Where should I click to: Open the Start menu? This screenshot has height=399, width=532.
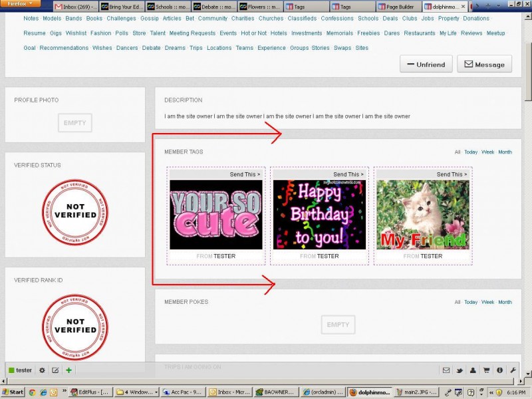point(13,392)
